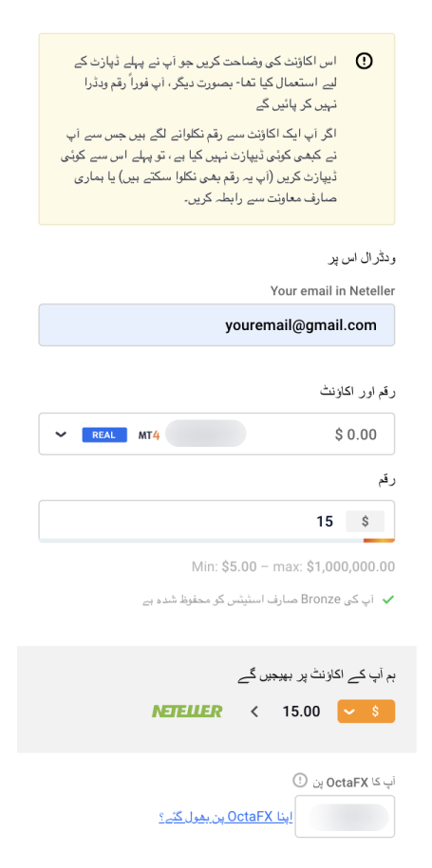This screenshot has width=432, height=868.
Task: Open the orange dollar currency dropdown
Action: pos(366,711)
